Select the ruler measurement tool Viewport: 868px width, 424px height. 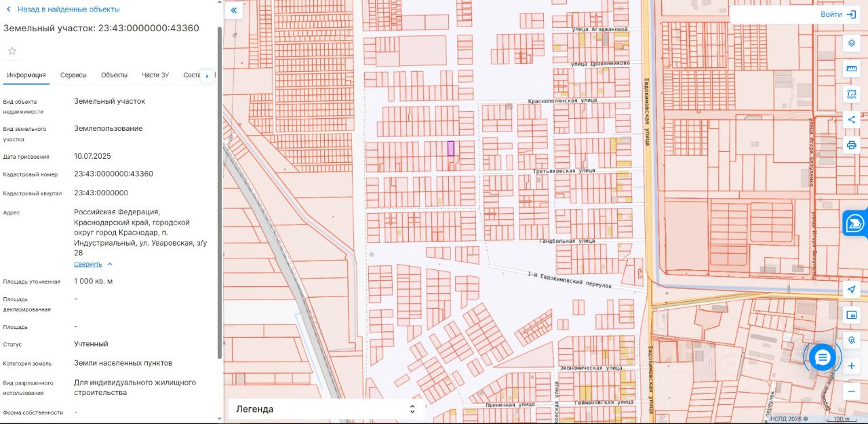pos(852,69)
